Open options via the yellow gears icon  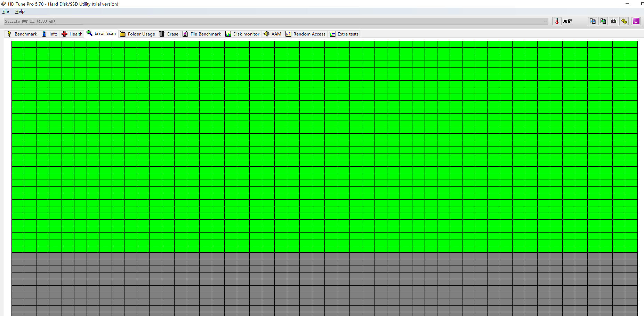pos(624,21)
